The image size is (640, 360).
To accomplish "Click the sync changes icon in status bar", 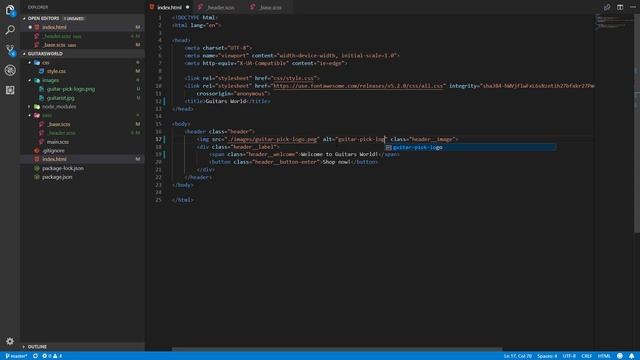I will pos(36,356).
